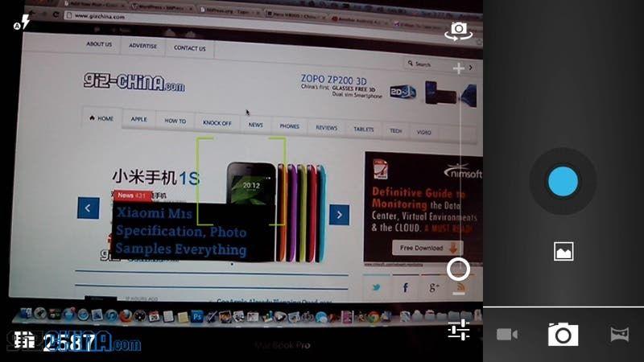Toggle the auto flash mode icon
The width and height of the screenshot is (644, 362).
pos(22,23)
